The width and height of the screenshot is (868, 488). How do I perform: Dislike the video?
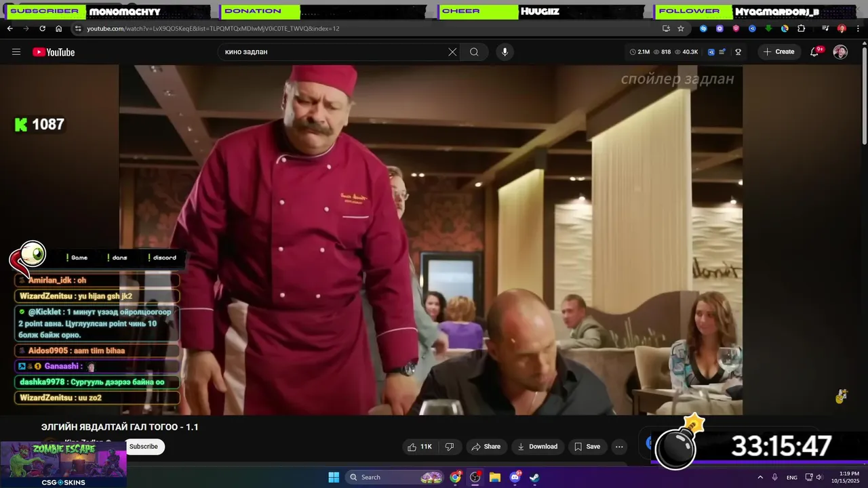coord(450,447)
